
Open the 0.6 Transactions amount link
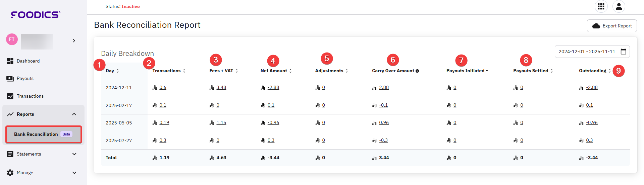pyautogui.click(x=163, y=88)
